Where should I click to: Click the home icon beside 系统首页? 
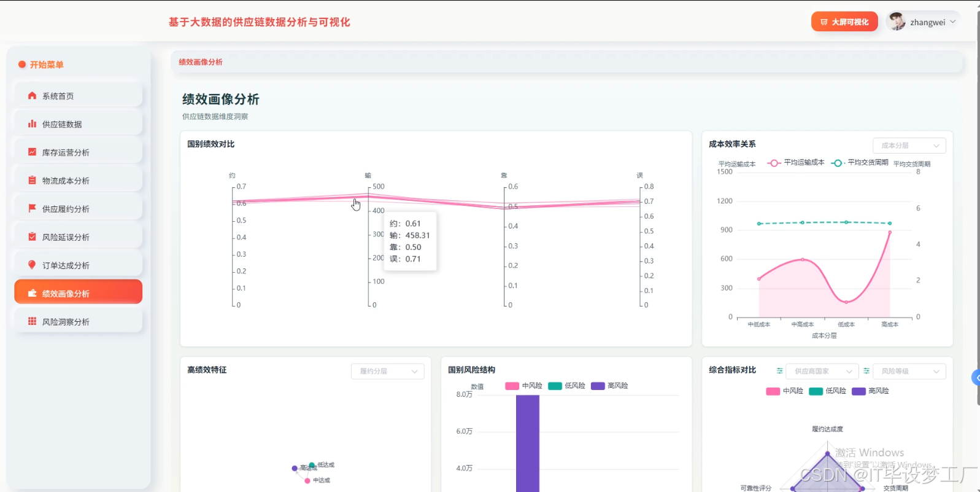click(32, 96)
